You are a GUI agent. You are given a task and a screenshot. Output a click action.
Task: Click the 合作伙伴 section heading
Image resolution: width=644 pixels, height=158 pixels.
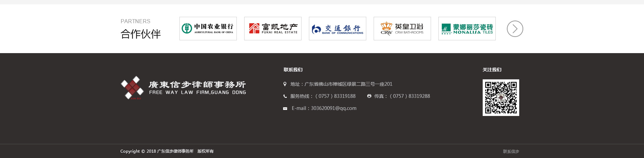(x=141, y=34)
